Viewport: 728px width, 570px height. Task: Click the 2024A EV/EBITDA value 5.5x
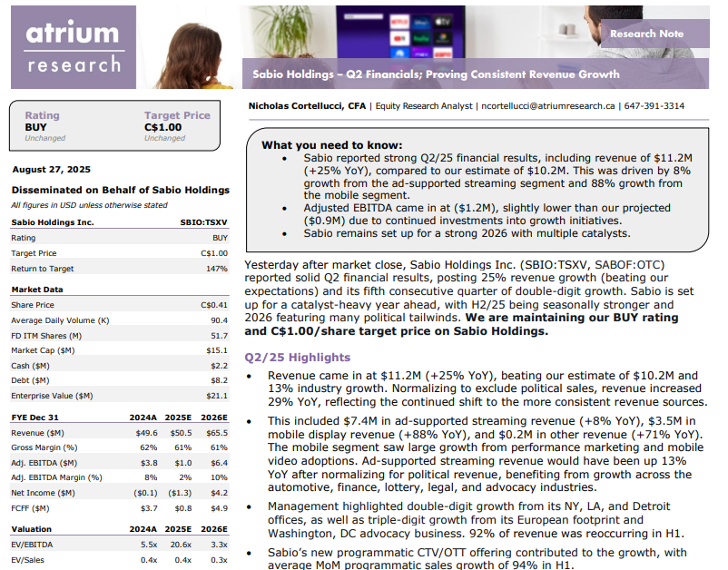149,545
